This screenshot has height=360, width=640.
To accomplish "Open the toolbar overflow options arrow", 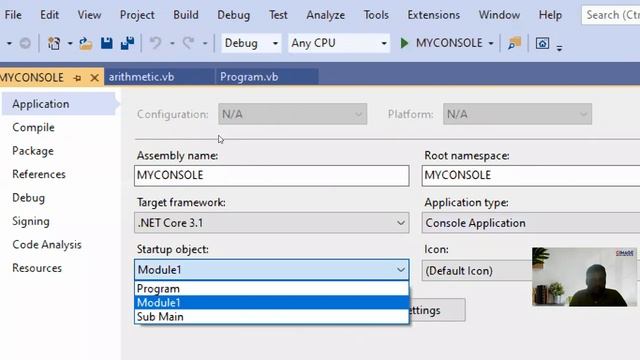I will 559,48.
